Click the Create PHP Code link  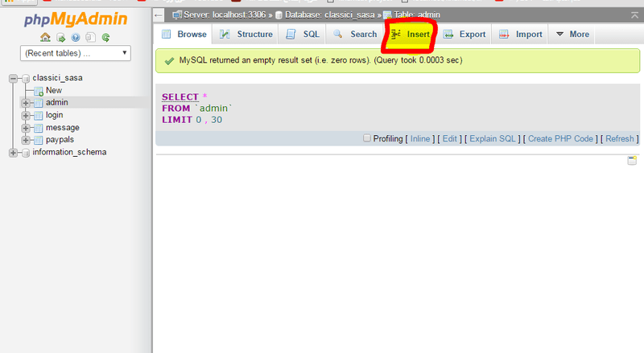point(560,139)
